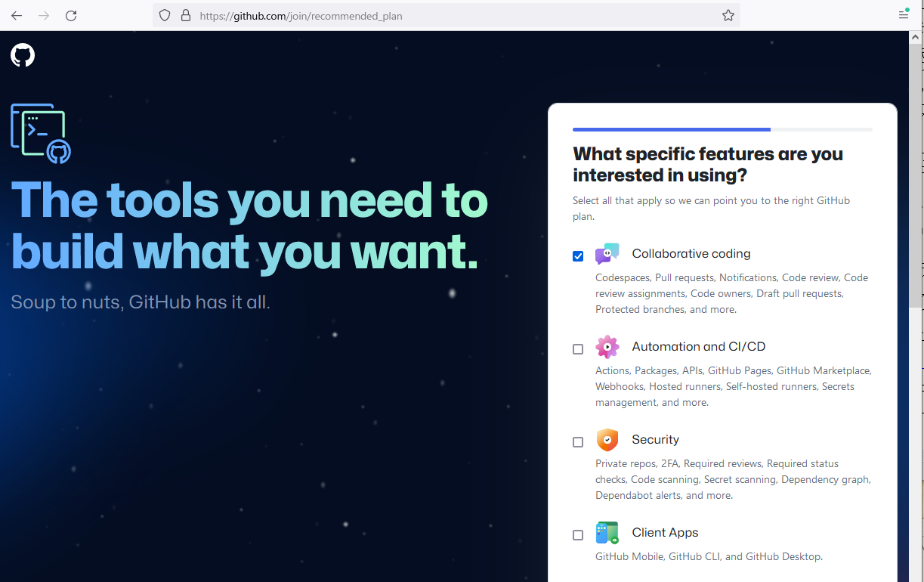Open the browser hamburger menu

coord(904,15)
